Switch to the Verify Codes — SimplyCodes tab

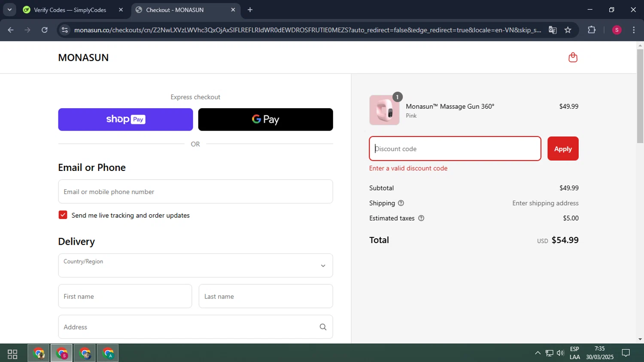tap(70, 10)
